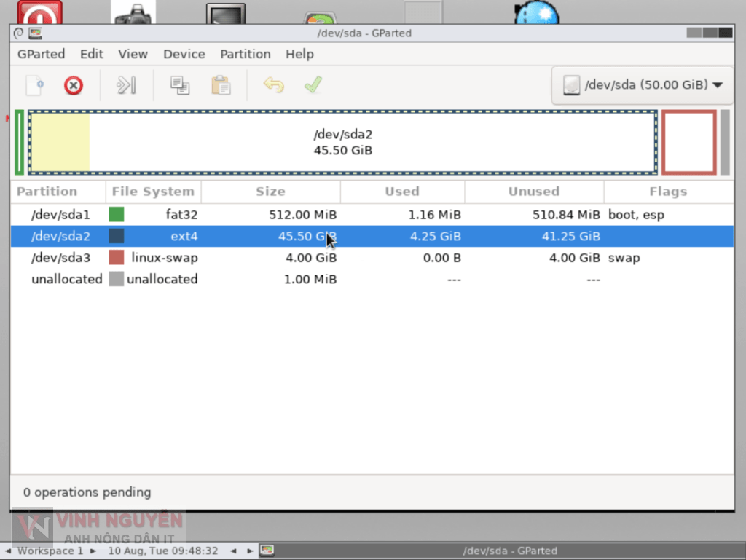Open the Partition menu
Image resolution: width=746 pixels, height=560 pixels.
(x=245, y=54)
